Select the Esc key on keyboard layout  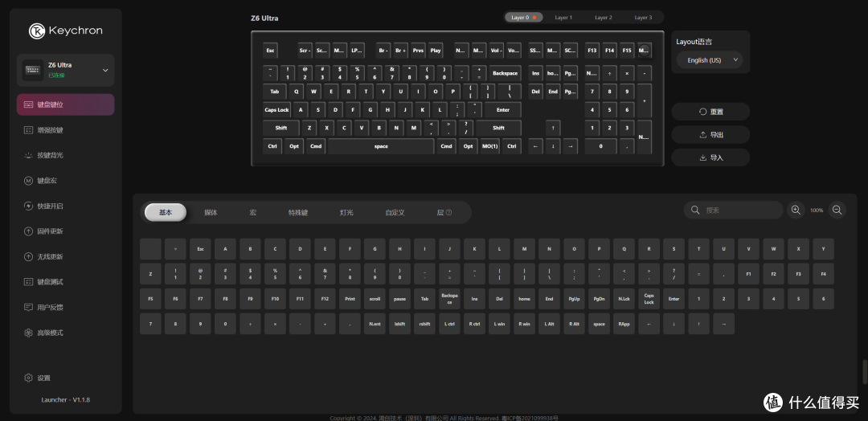[x=270, y=51]
